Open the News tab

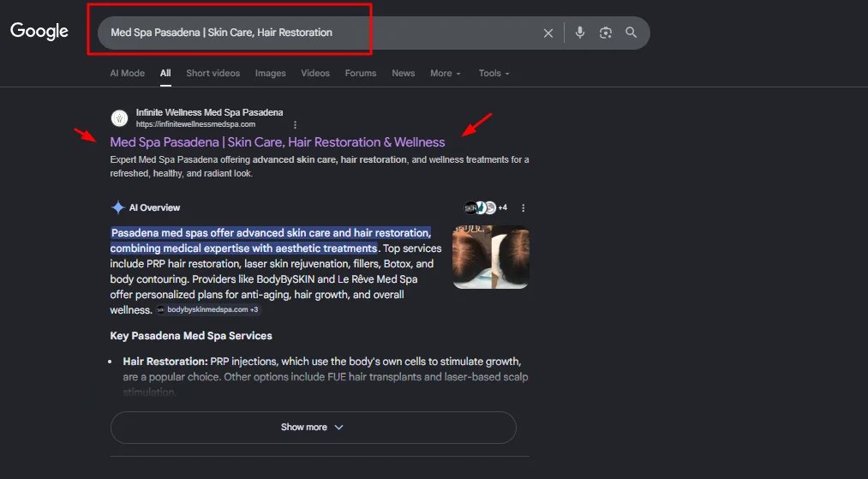(x=404, y=73)
